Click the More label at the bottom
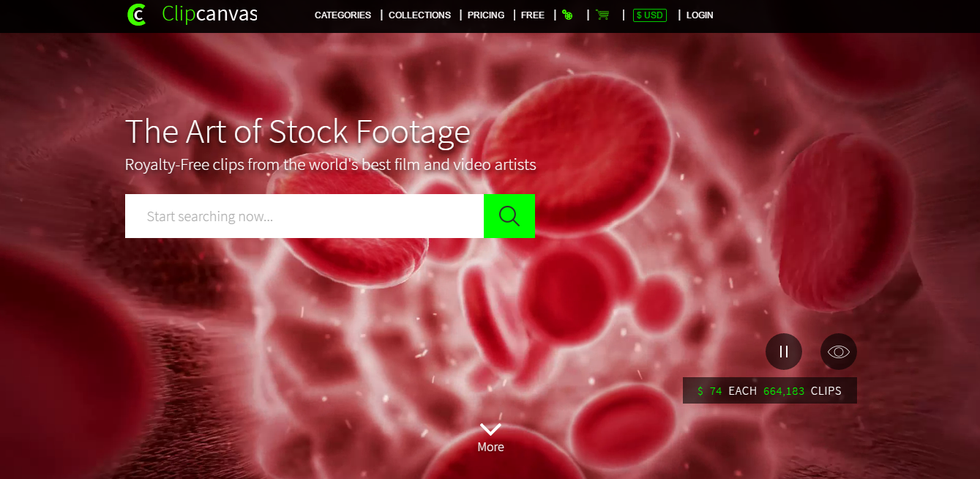Image resolution: width=980 pixels, height=479 pixels. point(490,447)
